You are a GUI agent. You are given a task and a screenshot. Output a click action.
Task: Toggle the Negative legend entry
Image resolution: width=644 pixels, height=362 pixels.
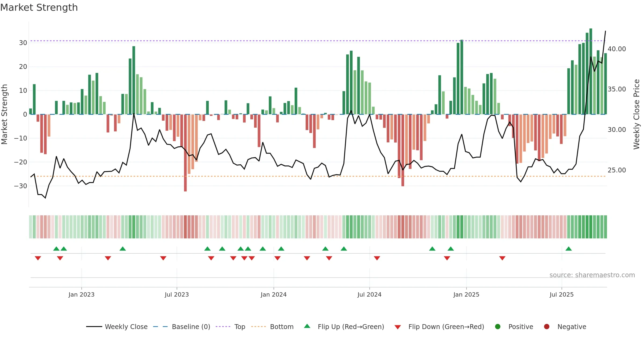click(565, 327)
